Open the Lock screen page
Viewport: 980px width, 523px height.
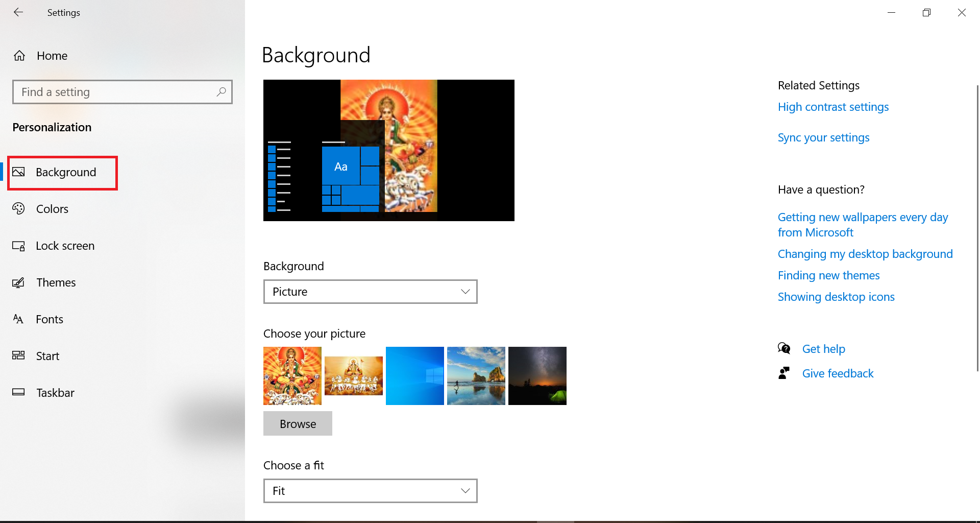click(x=65, y=246)
